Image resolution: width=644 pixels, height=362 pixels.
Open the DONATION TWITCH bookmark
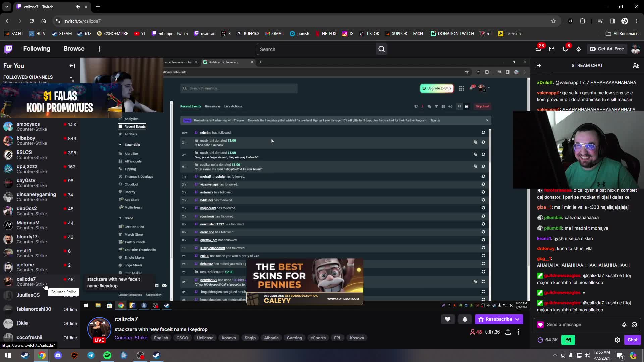[452, 34]
